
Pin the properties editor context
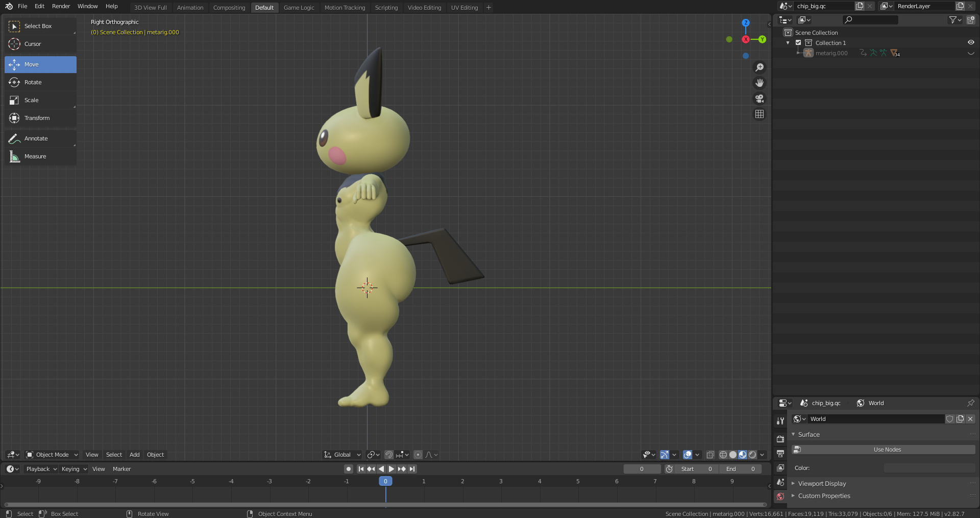970,403
